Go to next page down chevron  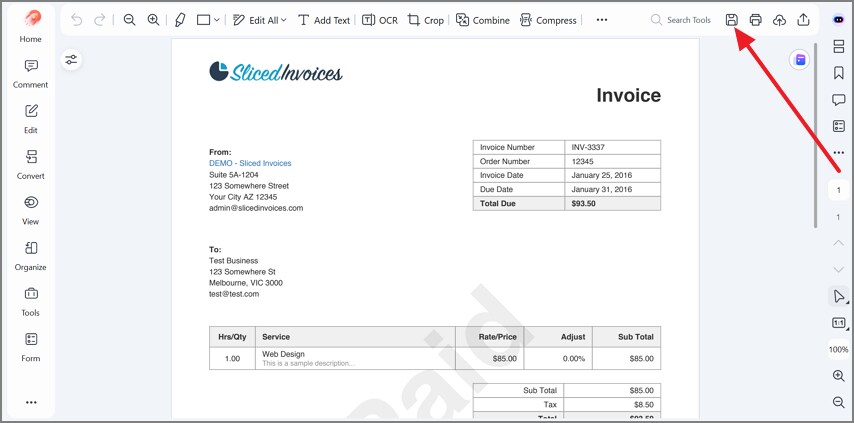click(x=839, y=269)
